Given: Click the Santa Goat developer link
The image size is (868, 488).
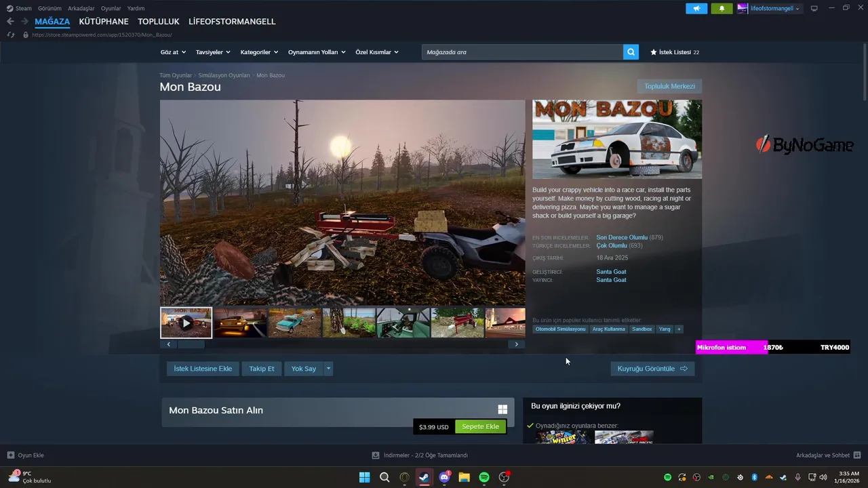Looking at the screenshot, I should click(x=611, y=272).
